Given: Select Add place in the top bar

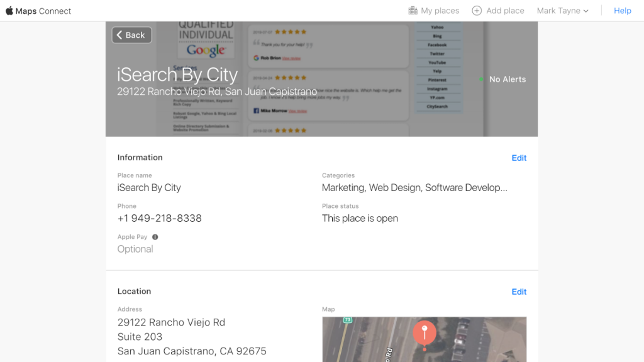Looking at the screenshot, I should point(498,11).
